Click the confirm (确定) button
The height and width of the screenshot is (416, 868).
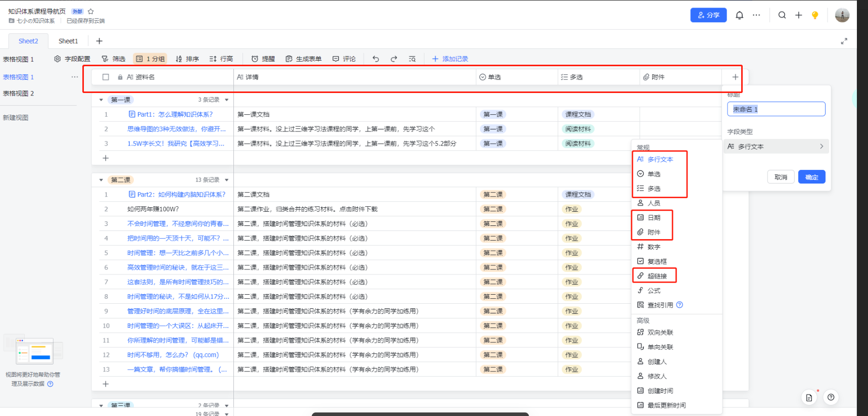tap(811, 177)
